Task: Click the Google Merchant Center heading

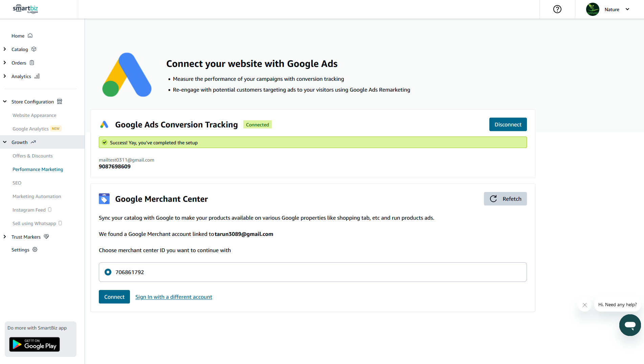Action: (x=161, y=199)
